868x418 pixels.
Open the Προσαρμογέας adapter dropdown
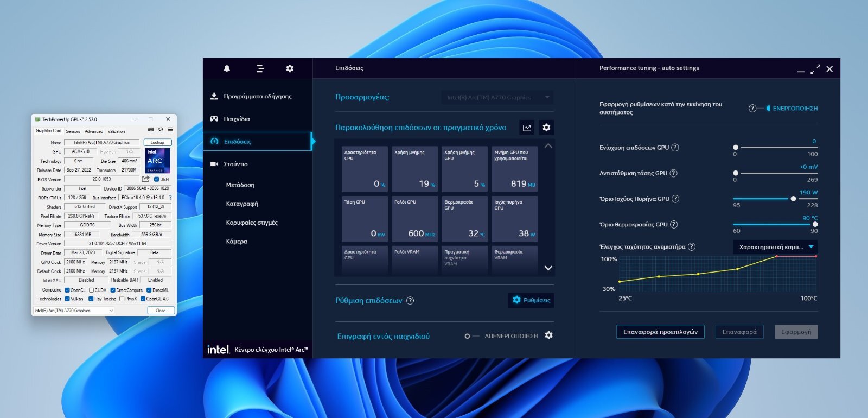497,98
